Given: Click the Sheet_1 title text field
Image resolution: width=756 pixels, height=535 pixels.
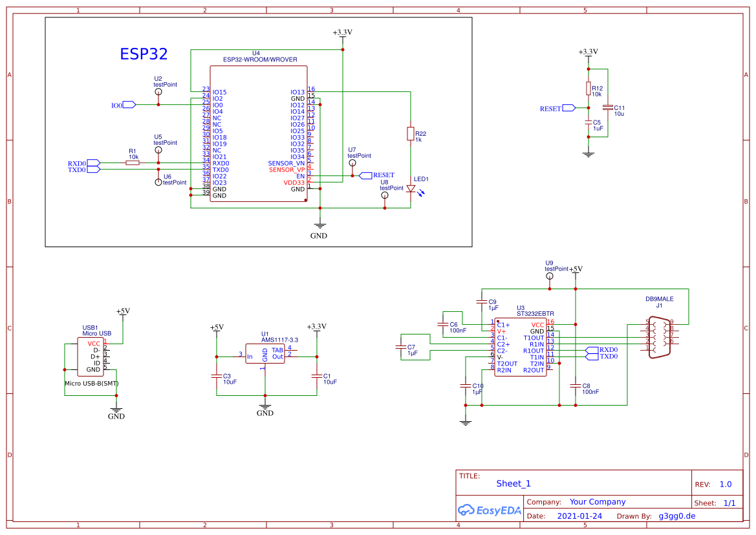Looking at the screenshot, I should [512, 483].
